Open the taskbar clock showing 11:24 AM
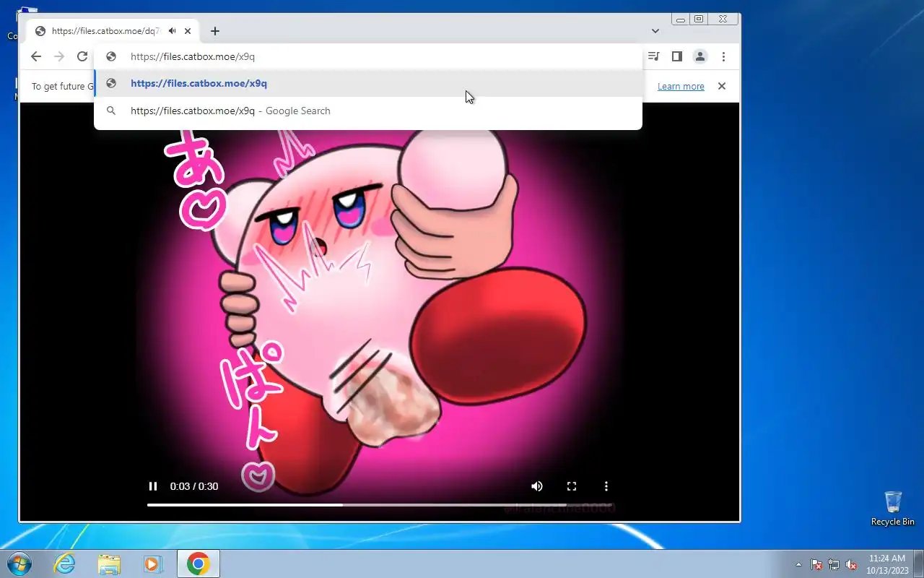The width and height of the screenshot is (924, 578). [887, 564]
